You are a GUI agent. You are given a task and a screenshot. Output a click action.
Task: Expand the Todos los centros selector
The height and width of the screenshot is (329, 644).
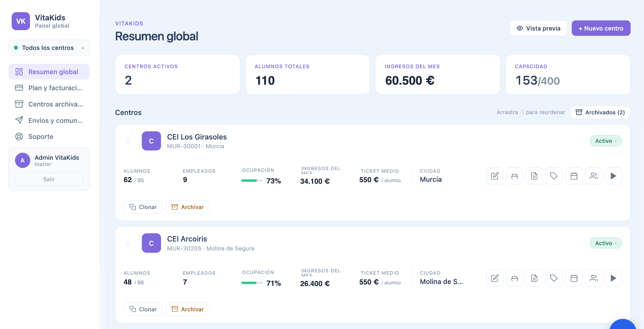[49, 48]
